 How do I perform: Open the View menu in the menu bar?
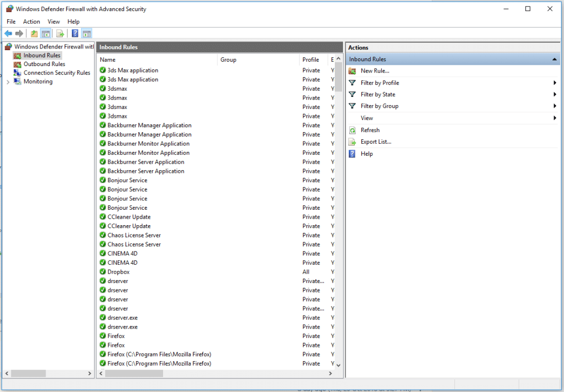click(x=53, y=21)
